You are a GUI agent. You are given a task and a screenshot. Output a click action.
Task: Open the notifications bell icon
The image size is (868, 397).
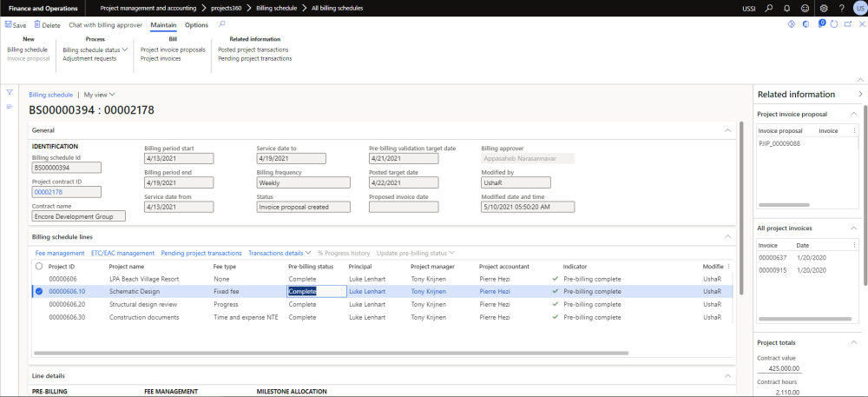point(786,8)
